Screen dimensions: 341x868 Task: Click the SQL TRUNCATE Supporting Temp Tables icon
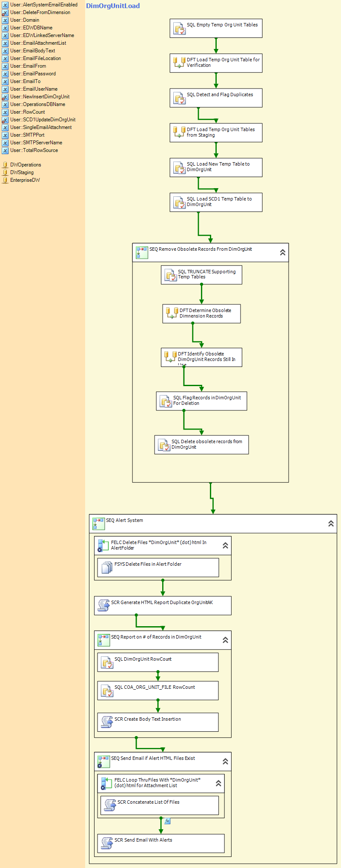click(170, 275)
